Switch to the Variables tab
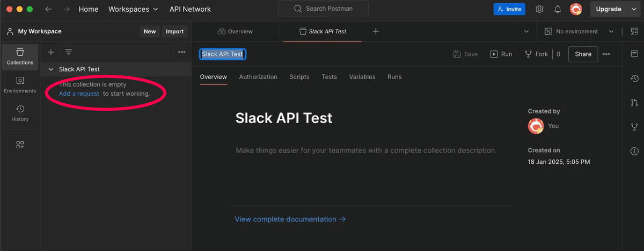The height and width of the screenshot is (251, 644). coord(362,77)
